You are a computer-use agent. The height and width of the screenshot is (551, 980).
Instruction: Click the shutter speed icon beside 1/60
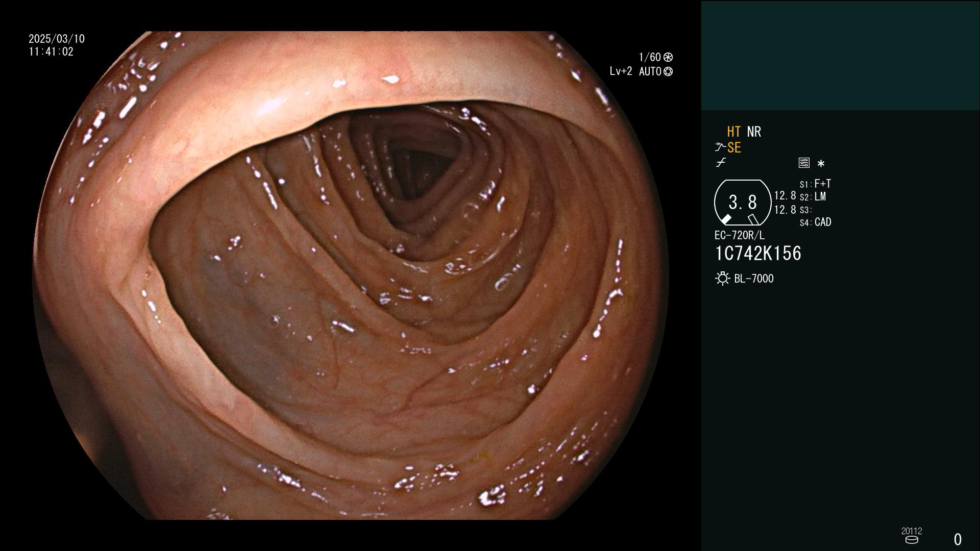pos(668,57)
